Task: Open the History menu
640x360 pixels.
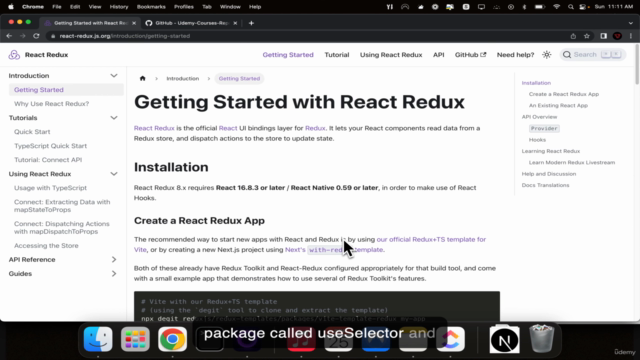Action: pyautogui.click(x=119, y=7)
